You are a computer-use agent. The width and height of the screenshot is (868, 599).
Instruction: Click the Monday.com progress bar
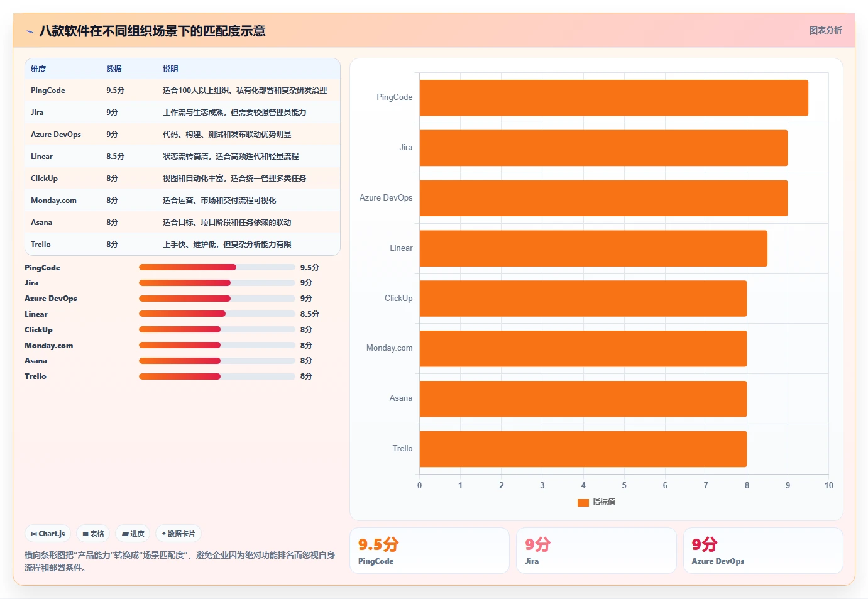(217, 345)
